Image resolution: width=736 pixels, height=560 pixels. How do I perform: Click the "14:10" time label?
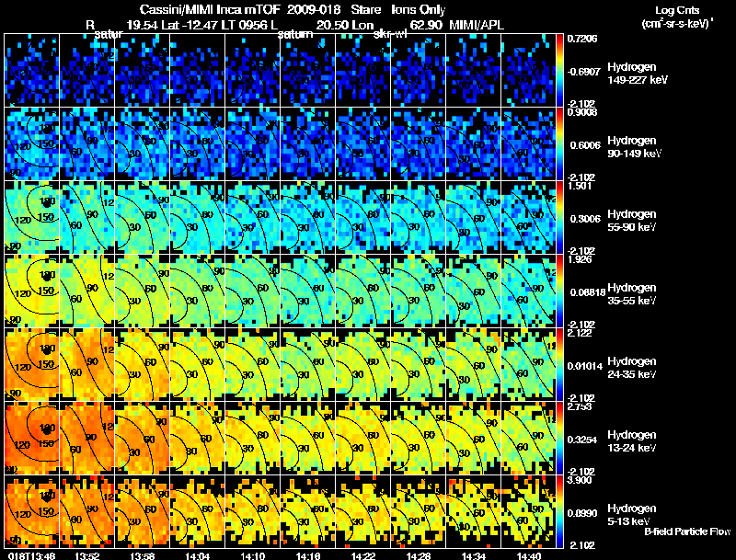[252, 555]
